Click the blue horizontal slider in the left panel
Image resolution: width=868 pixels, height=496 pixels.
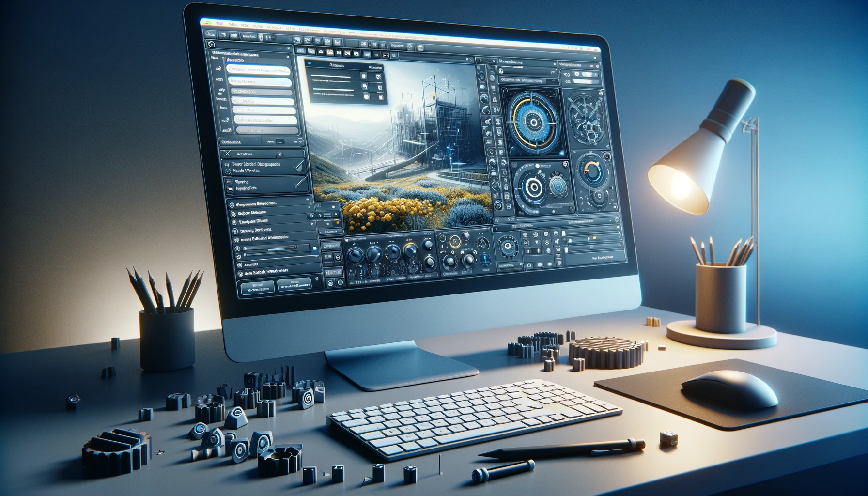[x=278, y=249]
